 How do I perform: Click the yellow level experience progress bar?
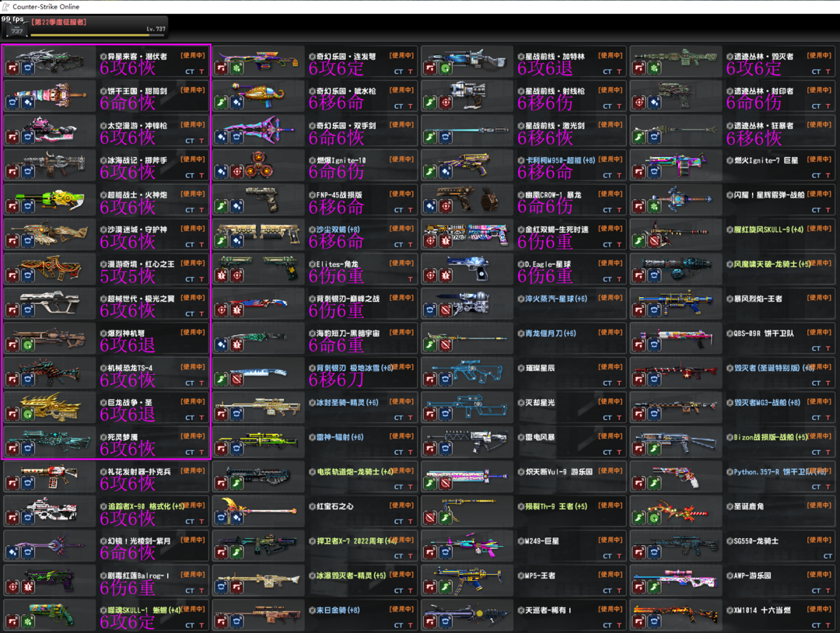point(98,35)
